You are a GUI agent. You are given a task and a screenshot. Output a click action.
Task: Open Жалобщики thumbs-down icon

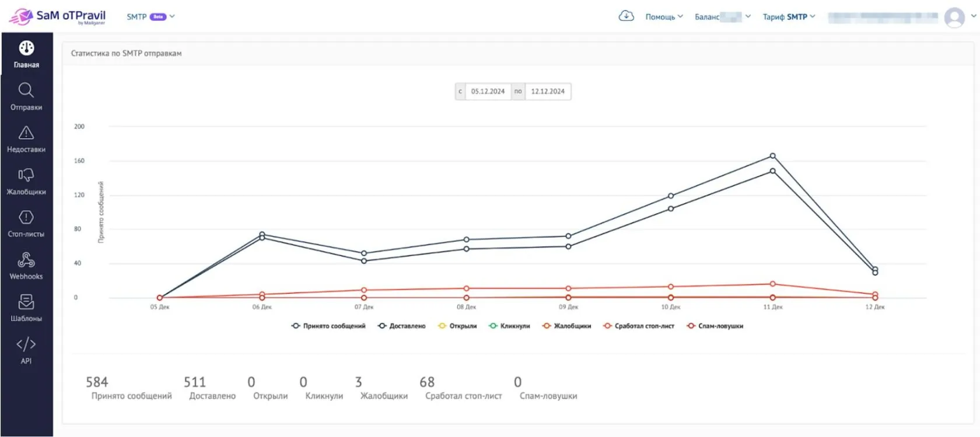pyautogui.click(x=26, y=175)
